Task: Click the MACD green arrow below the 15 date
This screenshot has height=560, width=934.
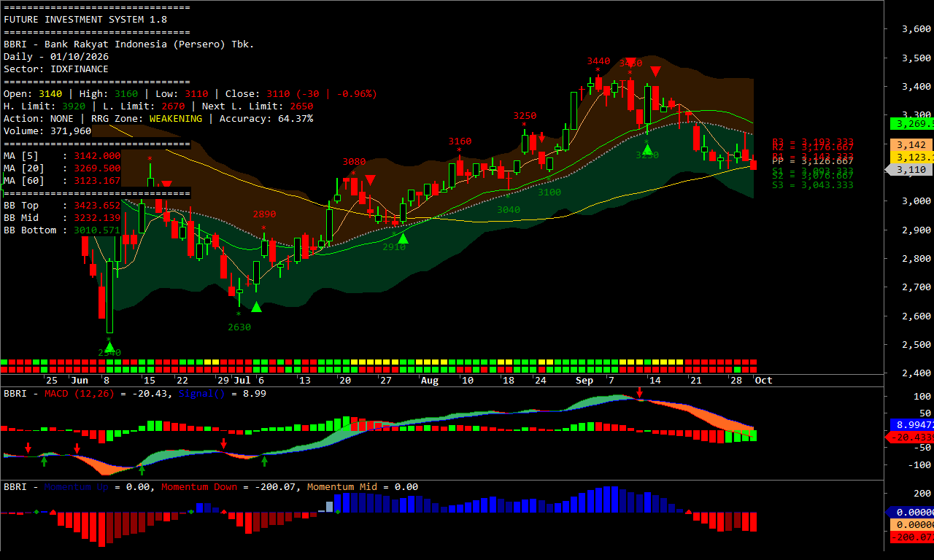Action: pos(142,469)
